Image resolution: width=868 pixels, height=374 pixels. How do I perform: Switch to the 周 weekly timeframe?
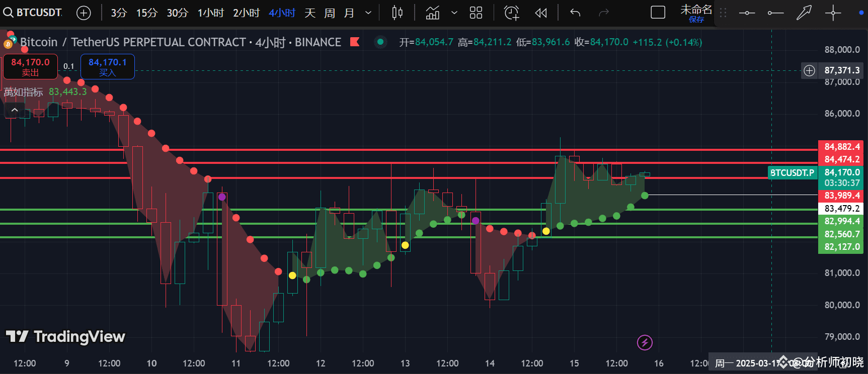tap(330, 13)
